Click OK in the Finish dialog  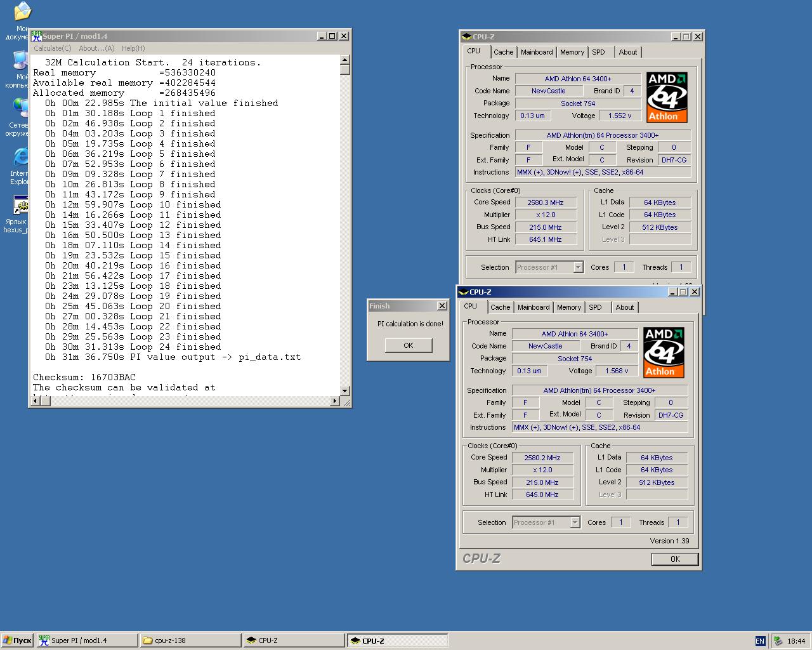click(408, 345)
